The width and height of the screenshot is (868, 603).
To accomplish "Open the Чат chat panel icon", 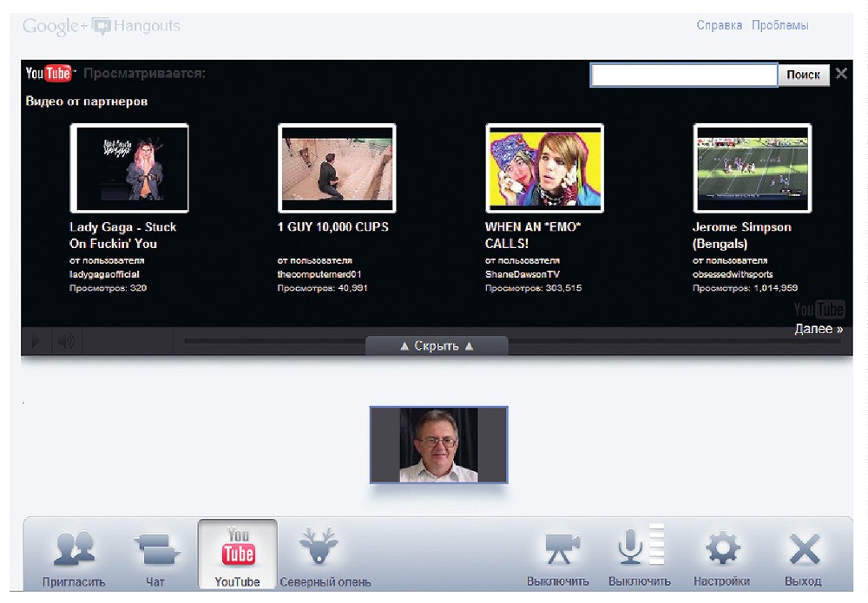I will coord(155,550).
